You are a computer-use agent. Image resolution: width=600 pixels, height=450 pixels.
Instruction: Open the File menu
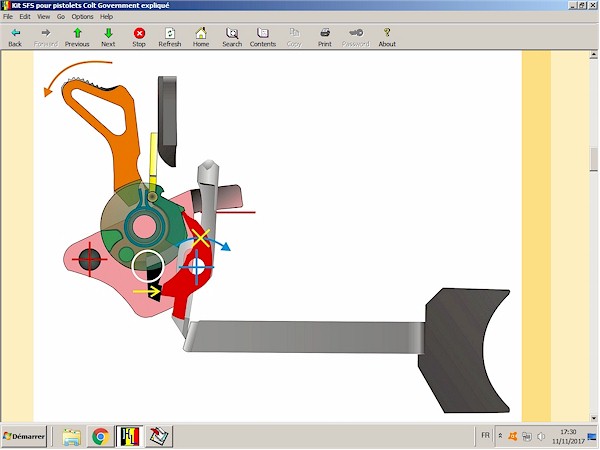[9, 17]
